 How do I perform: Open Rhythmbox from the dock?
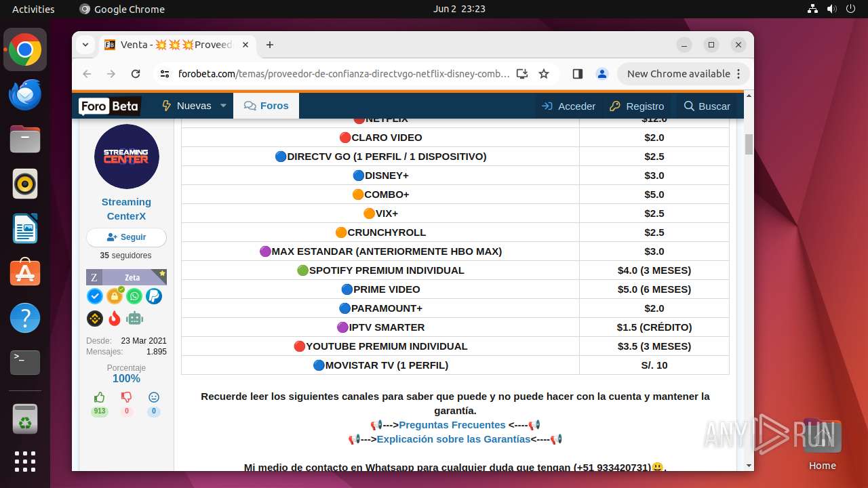25,184
